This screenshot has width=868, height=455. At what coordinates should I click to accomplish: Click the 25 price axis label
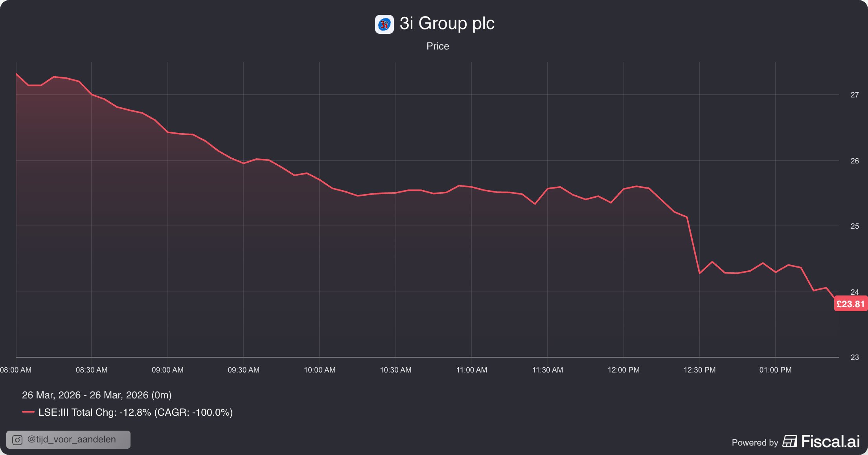(x=855, y=226)
